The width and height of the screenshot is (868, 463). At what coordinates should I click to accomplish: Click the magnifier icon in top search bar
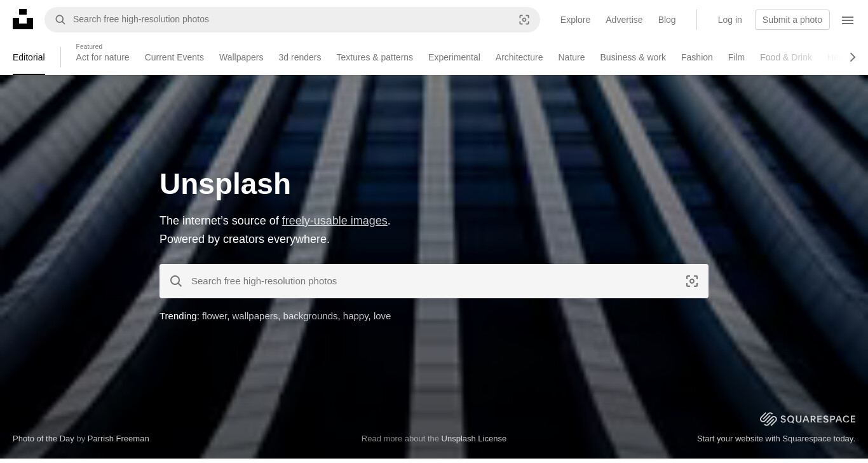(x=60, y=20)
